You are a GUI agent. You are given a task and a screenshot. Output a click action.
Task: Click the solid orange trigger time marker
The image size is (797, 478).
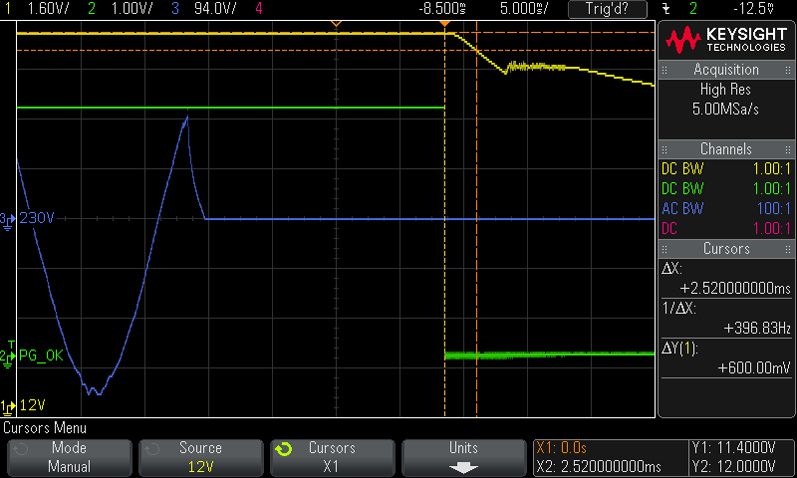(x=445, y=24)
